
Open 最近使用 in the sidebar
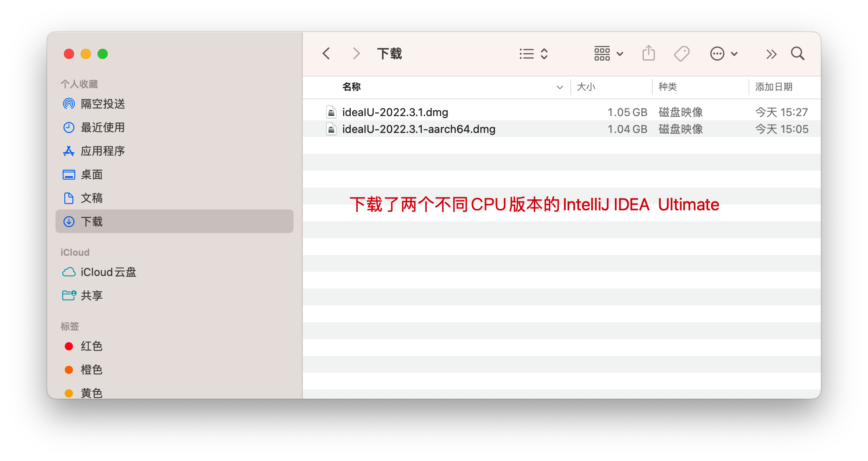coord(175,127)
